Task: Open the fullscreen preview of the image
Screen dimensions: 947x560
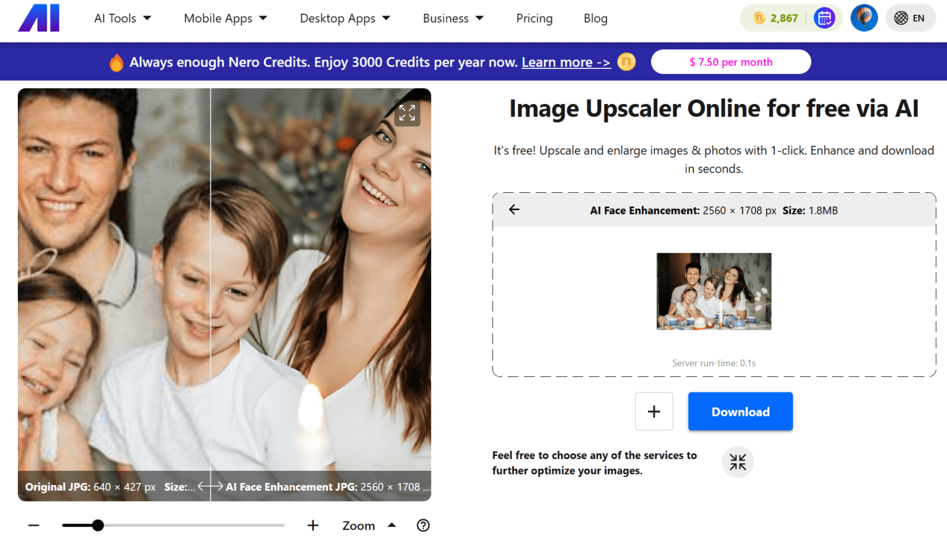Action: pos(407,113)
